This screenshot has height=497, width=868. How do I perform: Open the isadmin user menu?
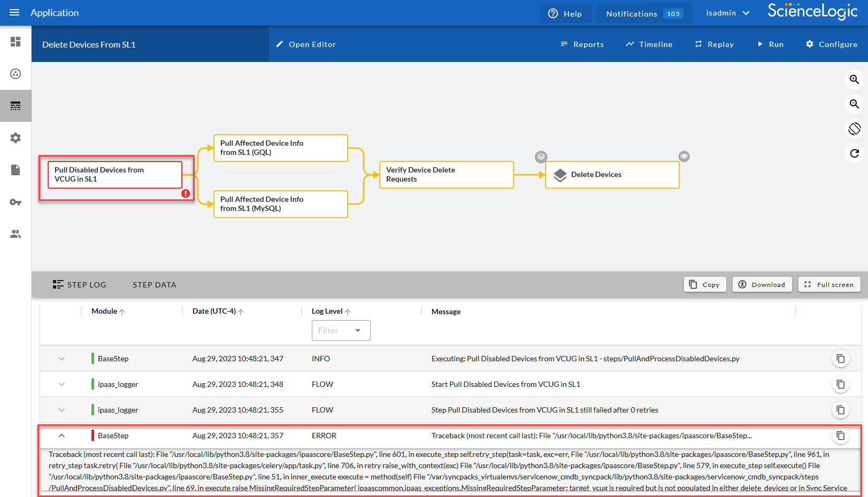pyautogui.click(x=727, y=13)
